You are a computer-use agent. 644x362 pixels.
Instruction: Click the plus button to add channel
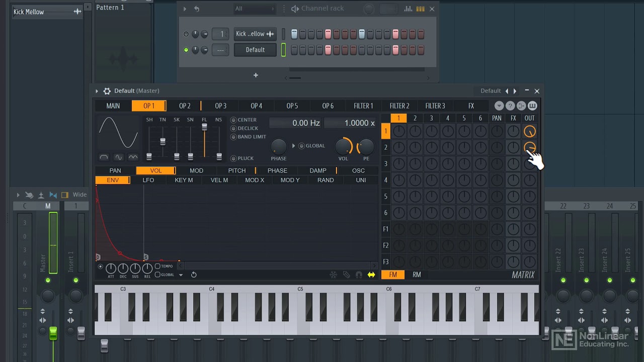pos(256,75)
